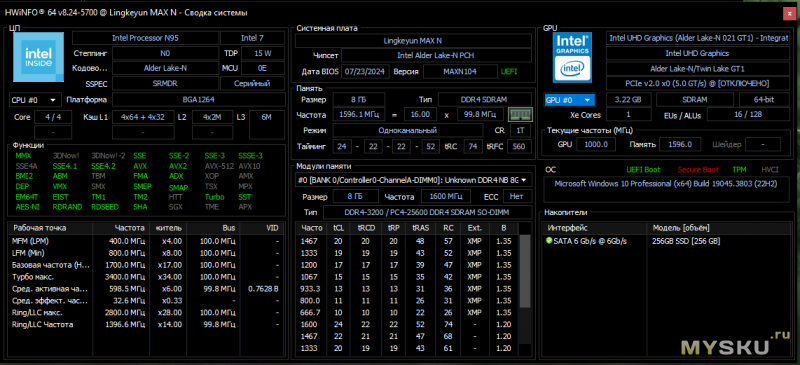Screen dimensions: 800x365
Task: Select the SSPEC value SRMDR
Action: (164, 83)
